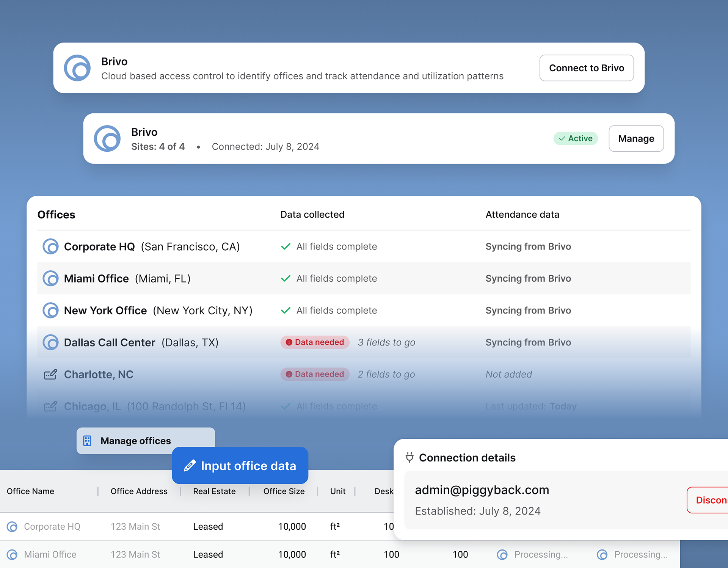Screen dimensions: 728x568
Task: Click the Active status badge
Action: click(x=576, y=138)
